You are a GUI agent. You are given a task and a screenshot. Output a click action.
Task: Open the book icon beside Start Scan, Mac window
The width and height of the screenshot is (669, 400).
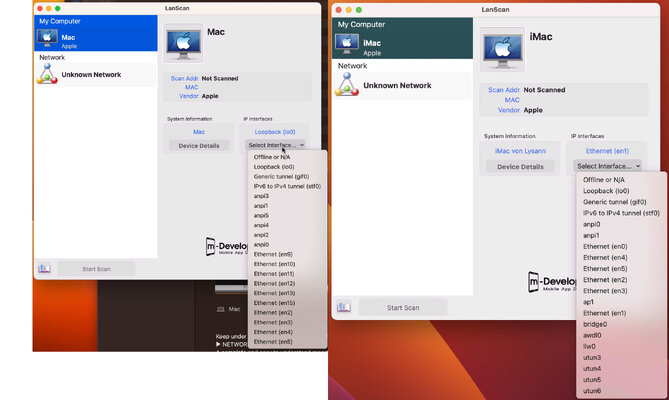coord(44,269)
